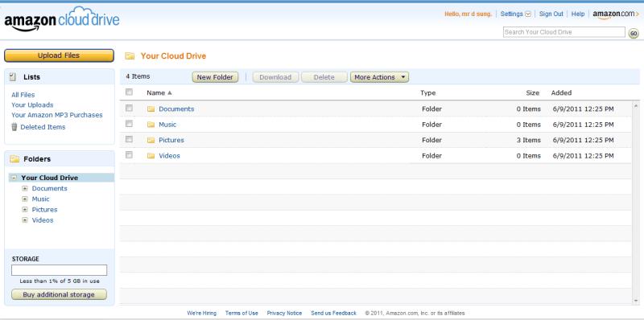The width and height of the screenshot is (644, 320).
Task: Check the Videos row checkbox
Action: pos(129,155)
